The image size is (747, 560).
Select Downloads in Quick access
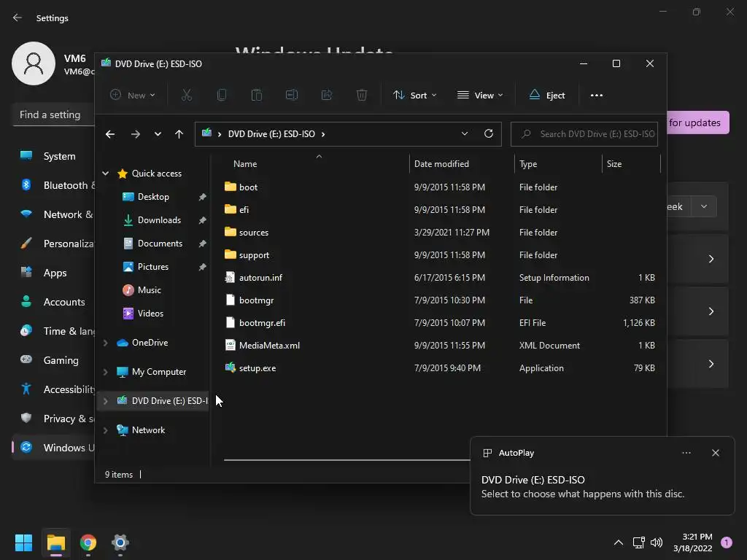158,220
